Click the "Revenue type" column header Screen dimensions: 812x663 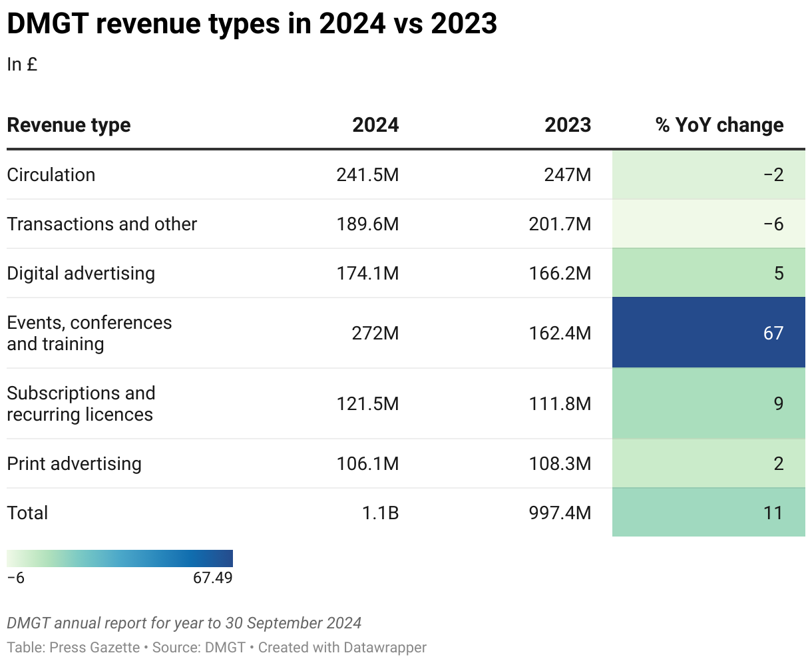69,125
